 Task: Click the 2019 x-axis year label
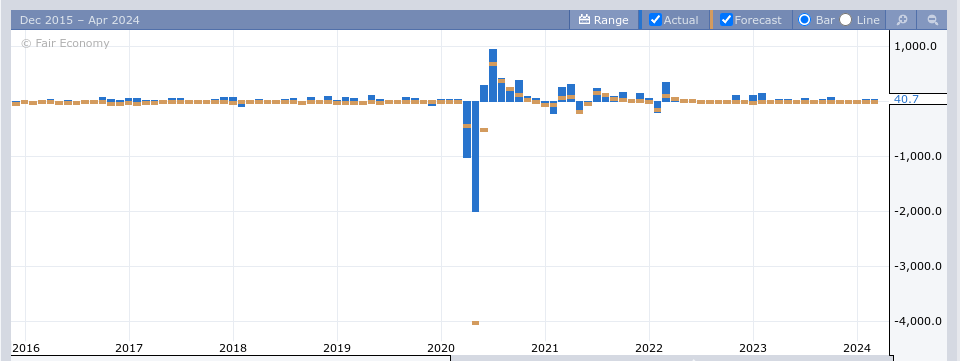[337, 348]
